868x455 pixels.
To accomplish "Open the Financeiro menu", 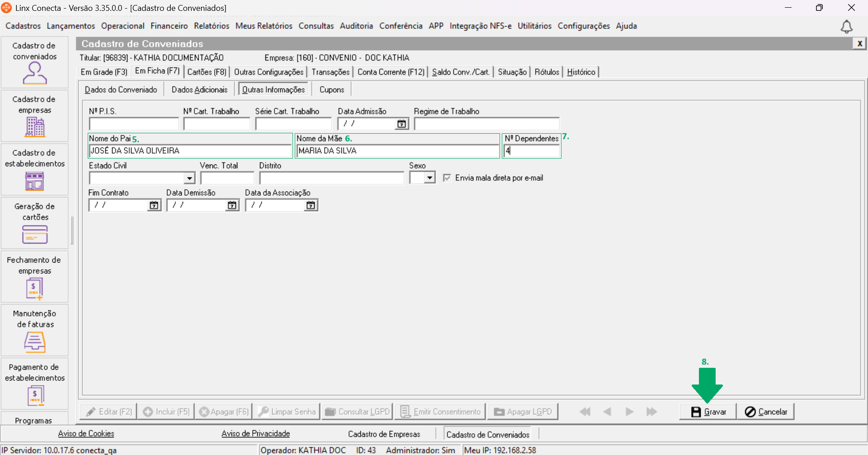I will click(169, 26).
